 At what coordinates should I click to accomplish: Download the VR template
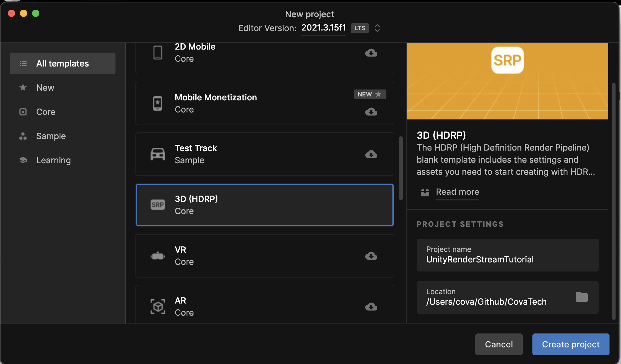click(371, 256)
